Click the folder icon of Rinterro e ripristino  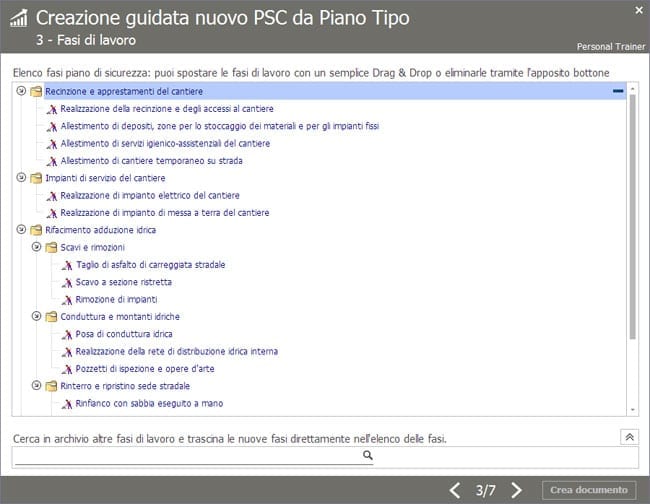pos(51,386)
